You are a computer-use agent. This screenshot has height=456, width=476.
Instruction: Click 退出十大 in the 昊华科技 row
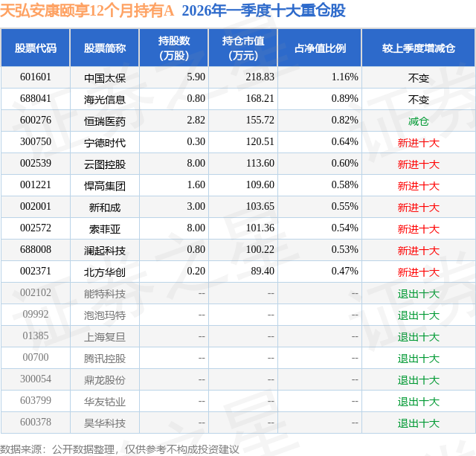point(418,423)
